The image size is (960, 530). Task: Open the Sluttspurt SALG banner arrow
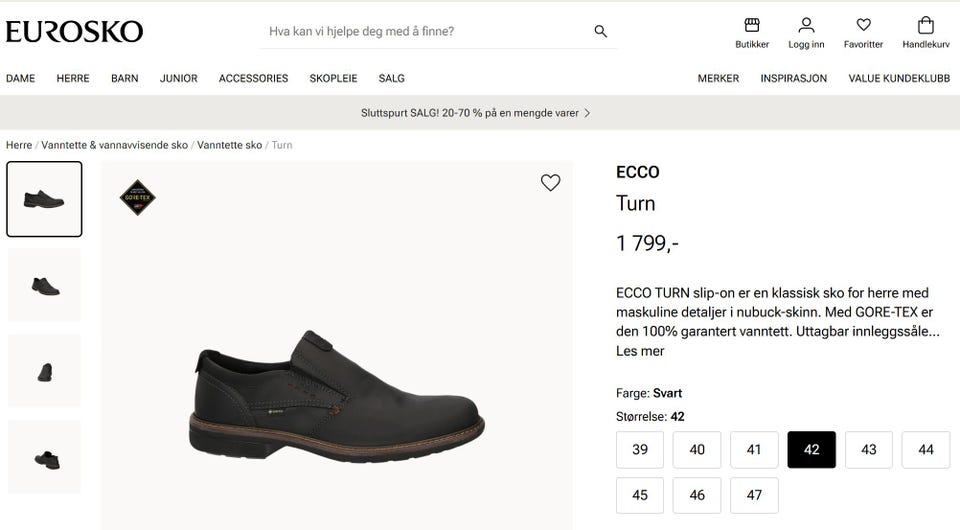(587, 113)
